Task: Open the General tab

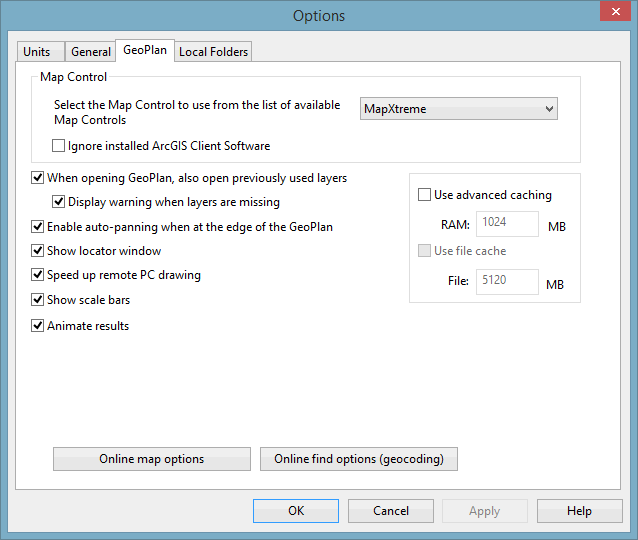Action: point(91,52)
